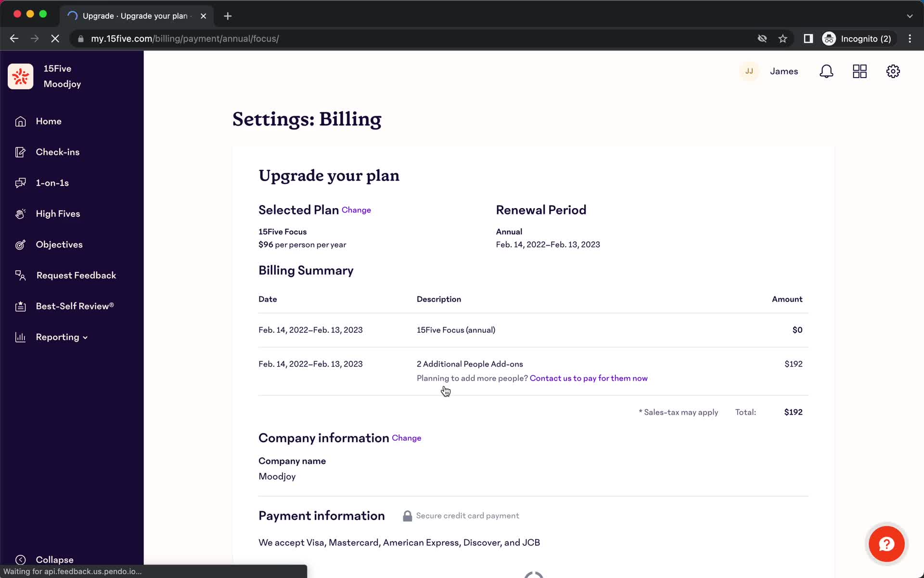Viewport: 924px width, 578px height.
Task: Click the apps grid icon
Action: [860, 71]
